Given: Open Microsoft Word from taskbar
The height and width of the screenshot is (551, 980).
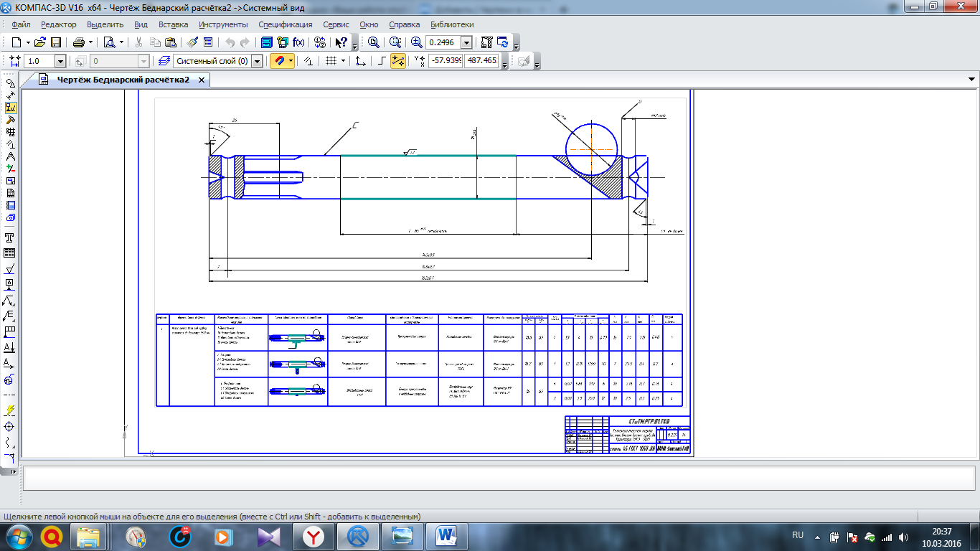Looking at the screenshot, I should [446, 536].
